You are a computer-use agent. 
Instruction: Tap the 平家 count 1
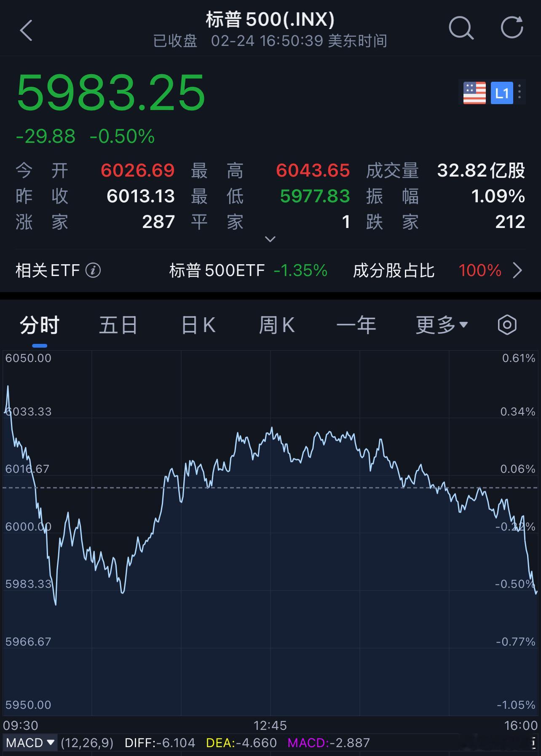(346, 222)
